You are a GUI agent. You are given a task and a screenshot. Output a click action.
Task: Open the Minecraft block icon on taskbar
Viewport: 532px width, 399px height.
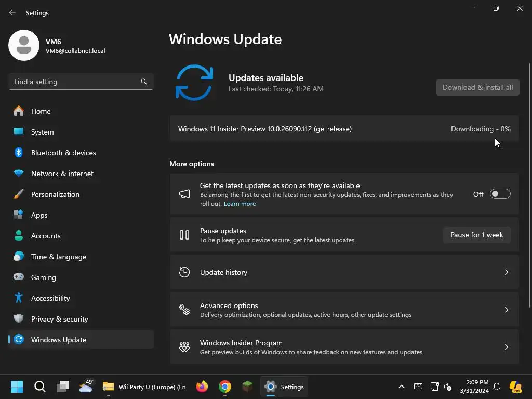tap(248, 387)
